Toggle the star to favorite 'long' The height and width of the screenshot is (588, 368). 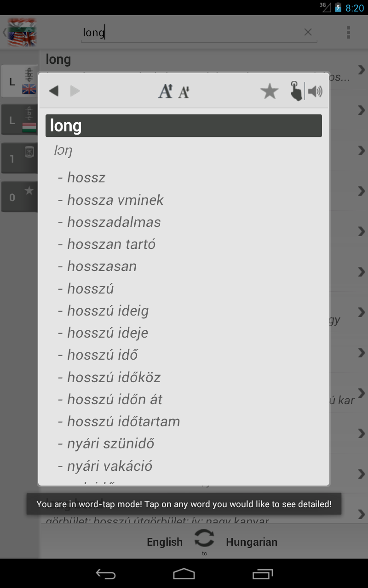269,90
